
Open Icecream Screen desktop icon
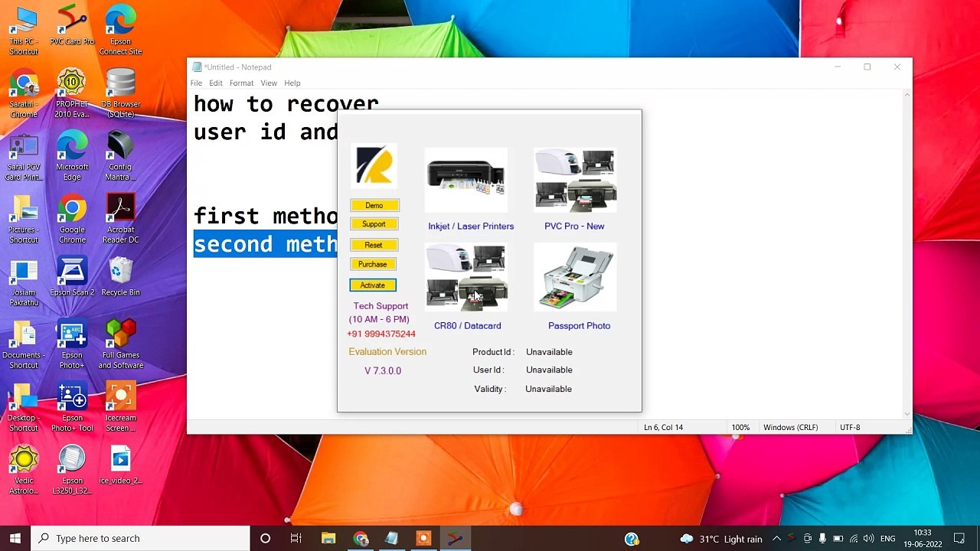120,407
